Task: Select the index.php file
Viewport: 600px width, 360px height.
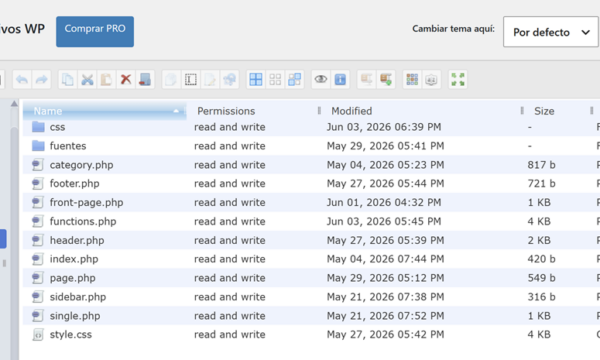Action: (311, 259)
